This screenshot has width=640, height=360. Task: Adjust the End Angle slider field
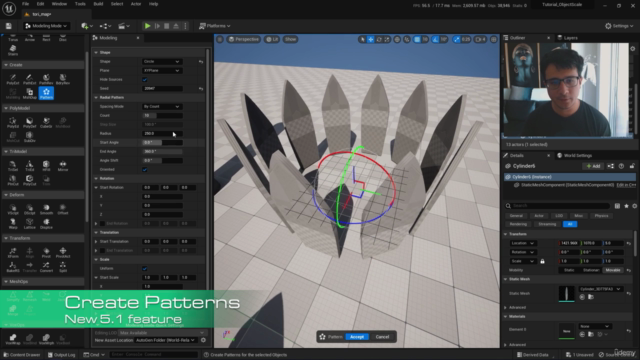tap(162, 151)
